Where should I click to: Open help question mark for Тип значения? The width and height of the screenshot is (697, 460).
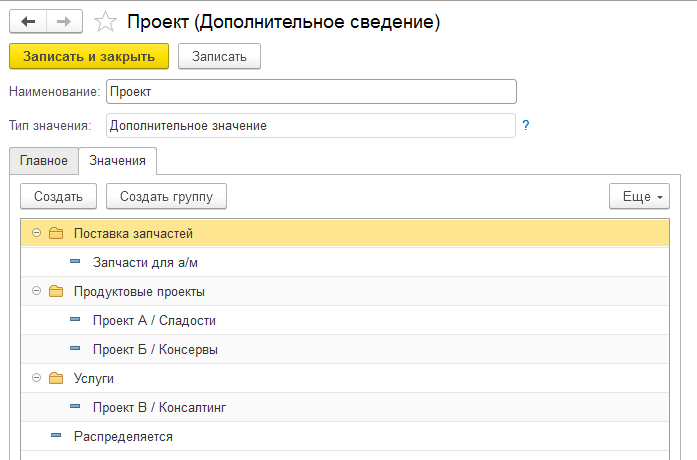click(x=526, y=125)
